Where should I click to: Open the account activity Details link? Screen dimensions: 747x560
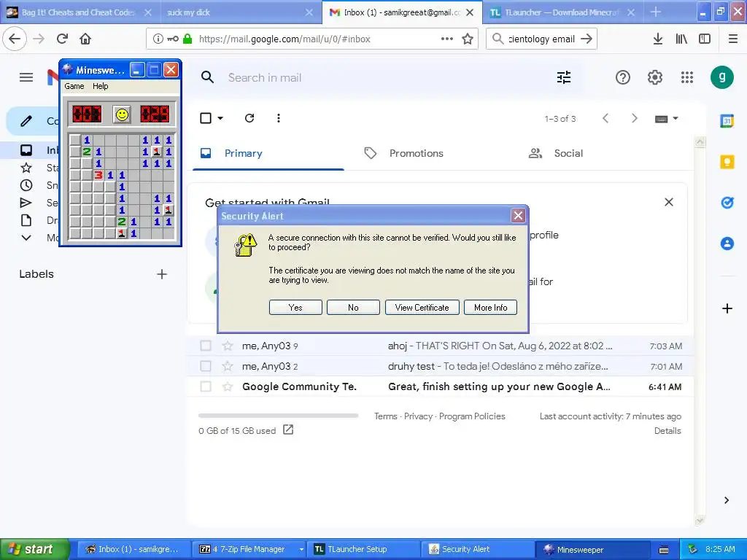667,430
